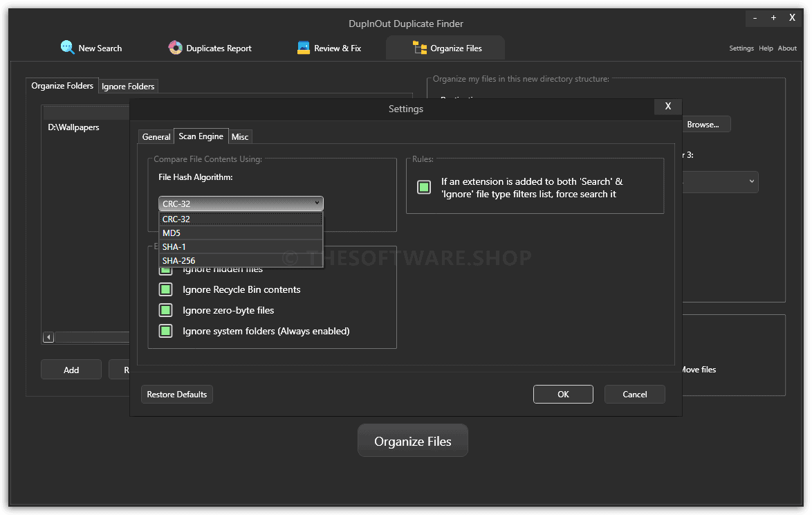Pick SHA-256 hash algorithm option
Viewport: 812px width, 515px height.
click(x=241, y=260)
